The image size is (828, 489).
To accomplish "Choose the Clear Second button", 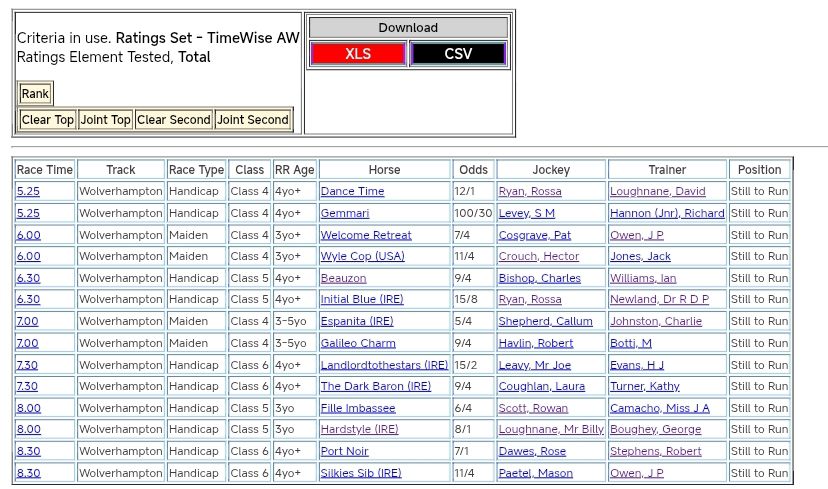I will tap(174, 120).
